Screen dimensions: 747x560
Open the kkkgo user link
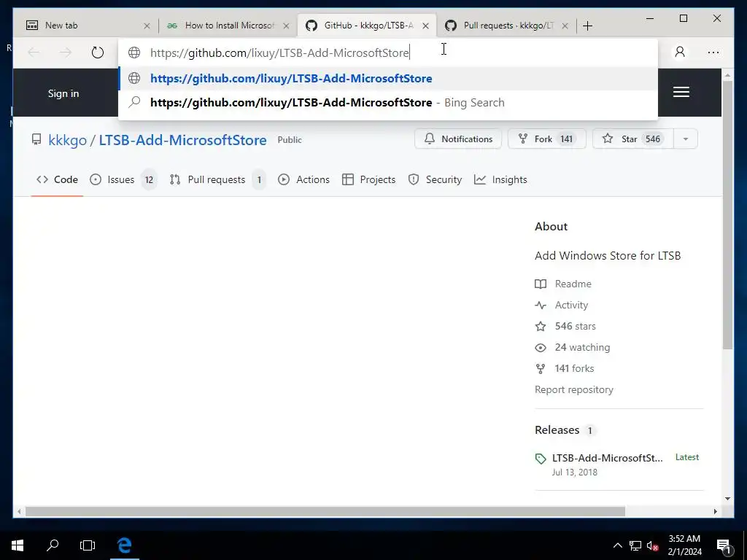pyautogui.click(x=67, y=140)
